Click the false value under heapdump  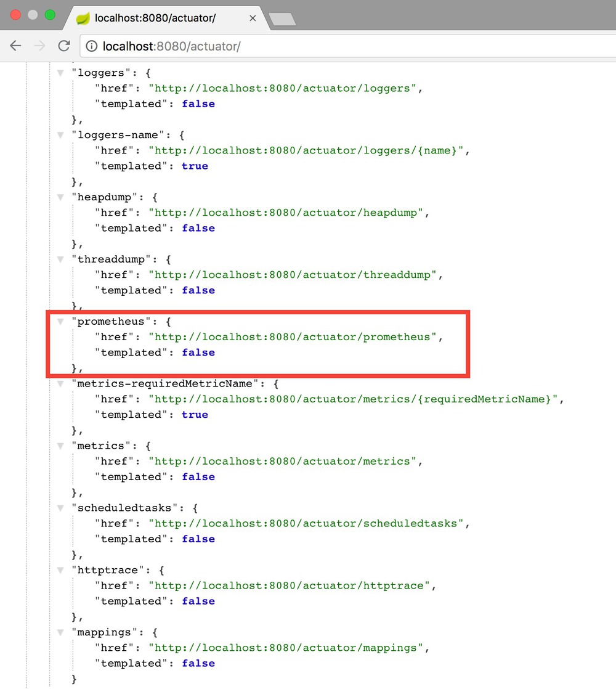[x=198, y=228]
